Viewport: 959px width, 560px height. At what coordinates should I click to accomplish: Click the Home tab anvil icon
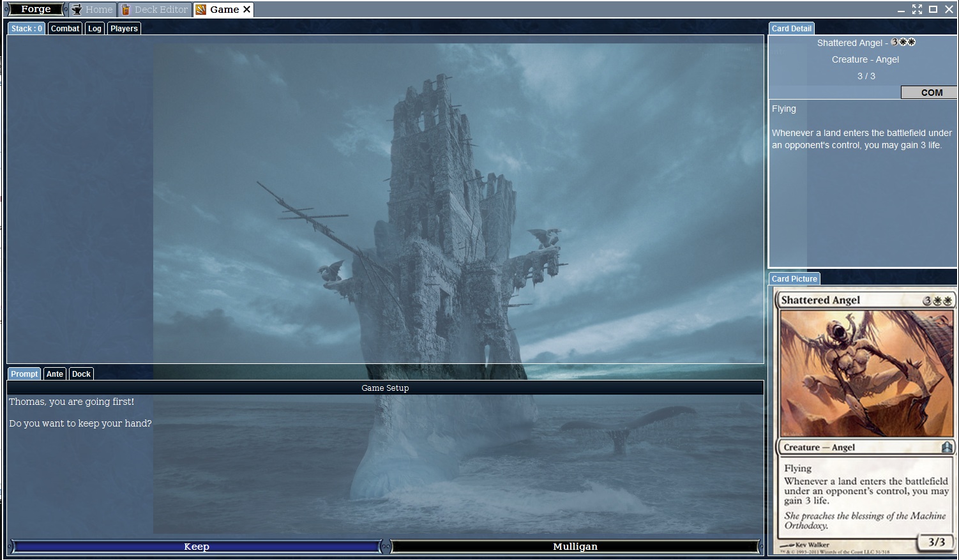point(77,10)
